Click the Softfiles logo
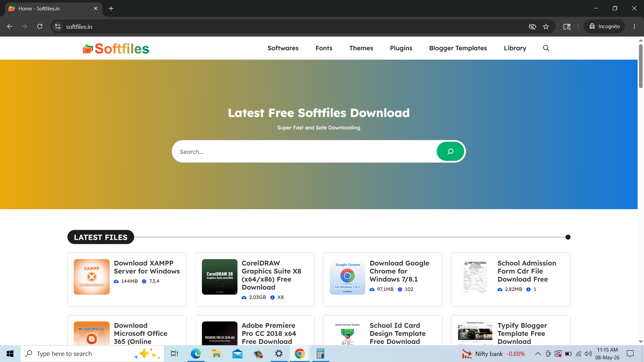Image resolution: width=644 pixels, height=362 pixels. (x=116, y=49)
